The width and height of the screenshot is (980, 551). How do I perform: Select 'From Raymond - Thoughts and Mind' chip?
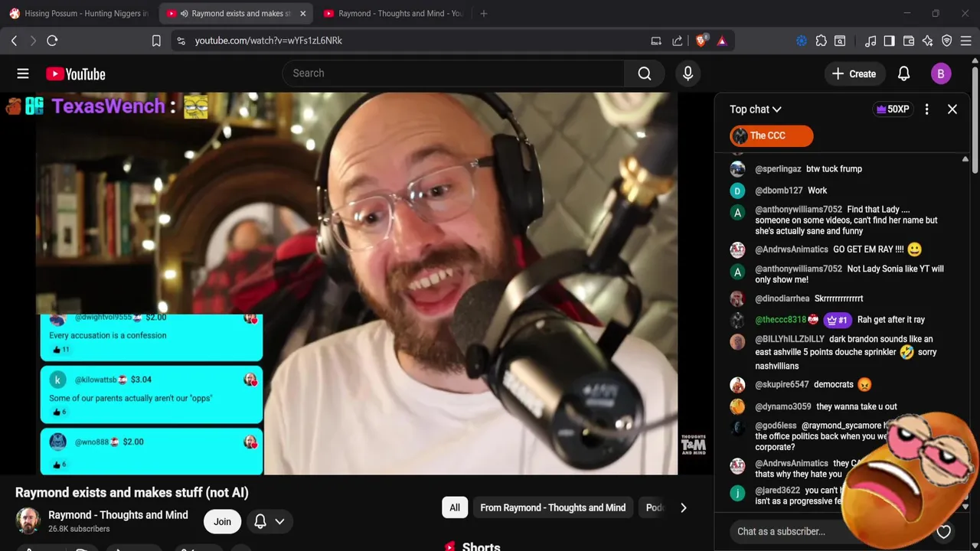[553, 507]
